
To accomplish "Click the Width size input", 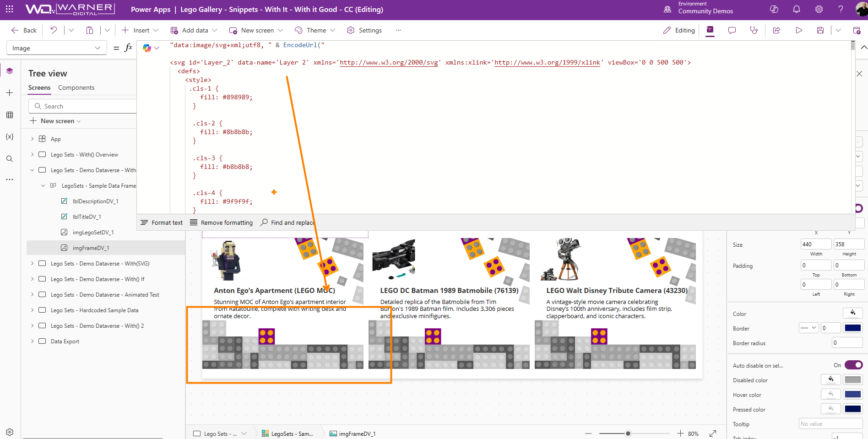I will pyautogui.click(x=816, y=244).
